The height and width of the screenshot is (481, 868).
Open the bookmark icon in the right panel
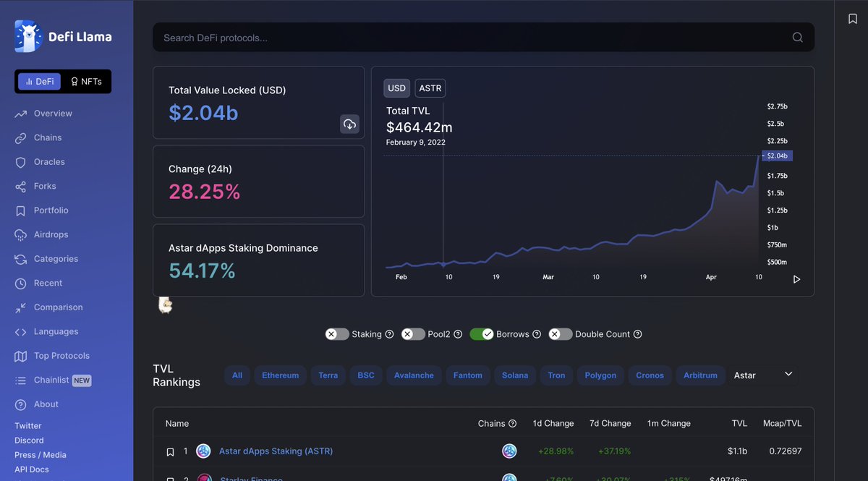[853, 19]
